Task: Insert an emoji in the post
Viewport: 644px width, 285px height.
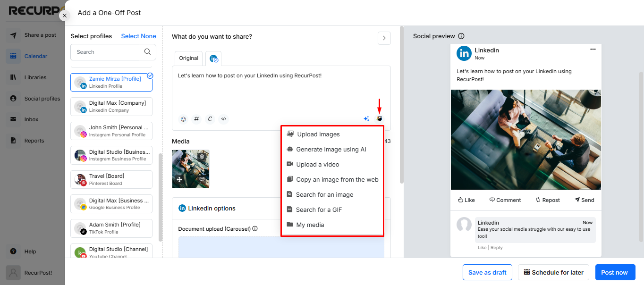Action: pos(183,119)
